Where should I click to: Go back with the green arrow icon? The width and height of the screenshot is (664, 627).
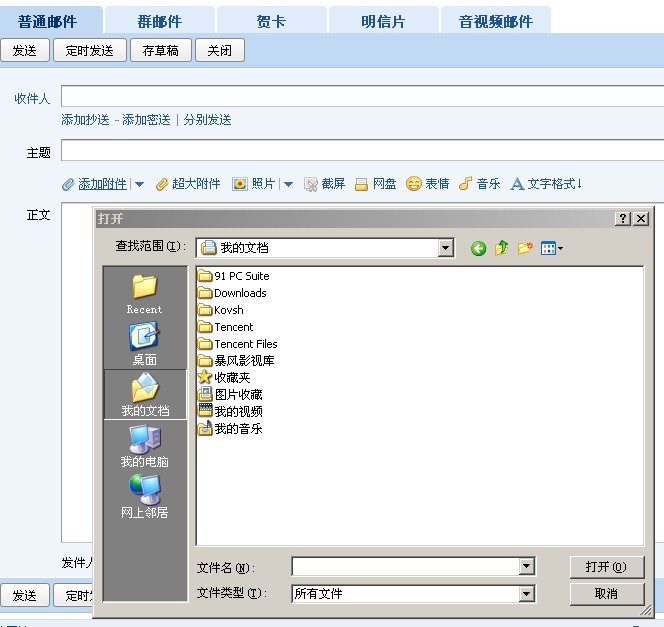[479, 249]
